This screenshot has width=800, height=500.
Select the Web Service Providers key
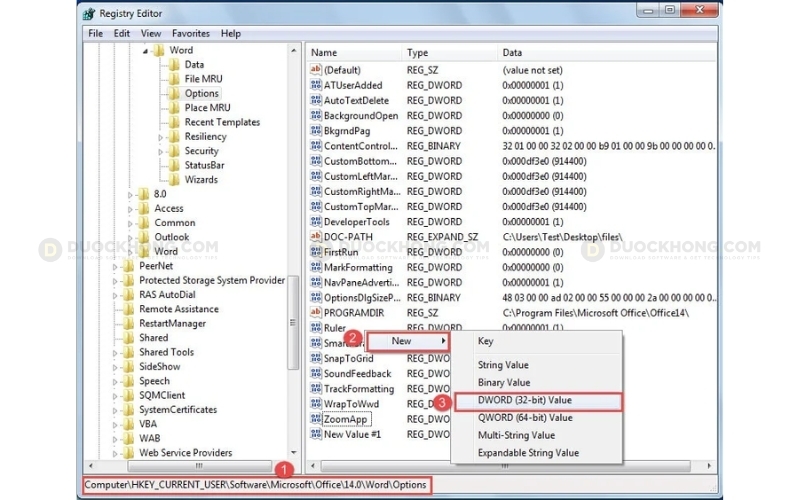coord(186,453)
